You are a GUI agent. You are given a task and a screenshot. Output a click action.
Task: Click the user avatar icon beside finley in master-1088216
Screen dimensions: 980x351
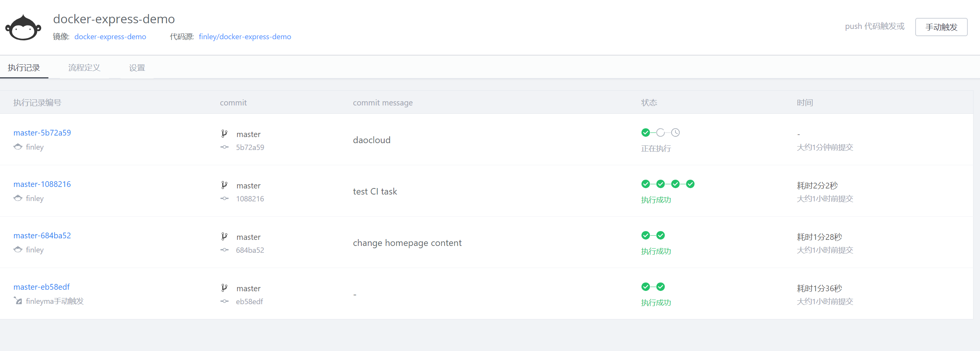18,198
